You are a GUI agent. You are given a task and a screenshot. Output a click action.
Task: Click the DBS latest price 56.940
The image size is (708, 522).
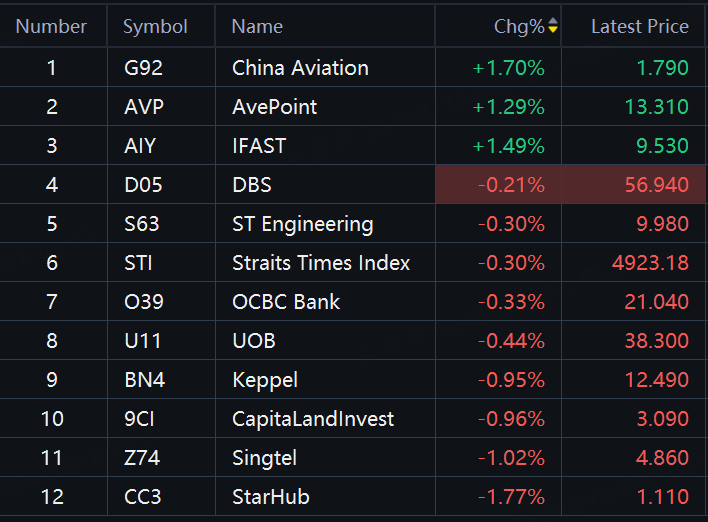tap(655, 185)
